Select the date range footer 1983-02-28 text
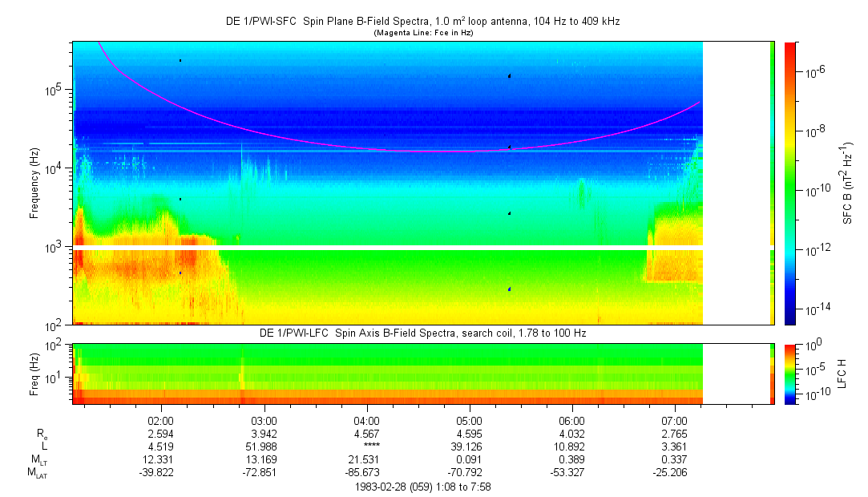Image resolution: width=868 pixels, height=497 pixels. (x=422, y=486)
